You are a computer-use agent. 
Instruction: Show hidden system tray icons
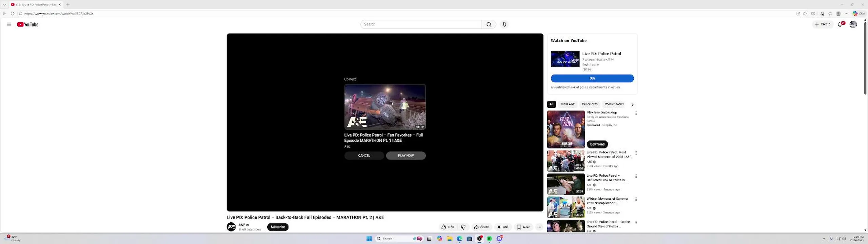tap(824, 239)
